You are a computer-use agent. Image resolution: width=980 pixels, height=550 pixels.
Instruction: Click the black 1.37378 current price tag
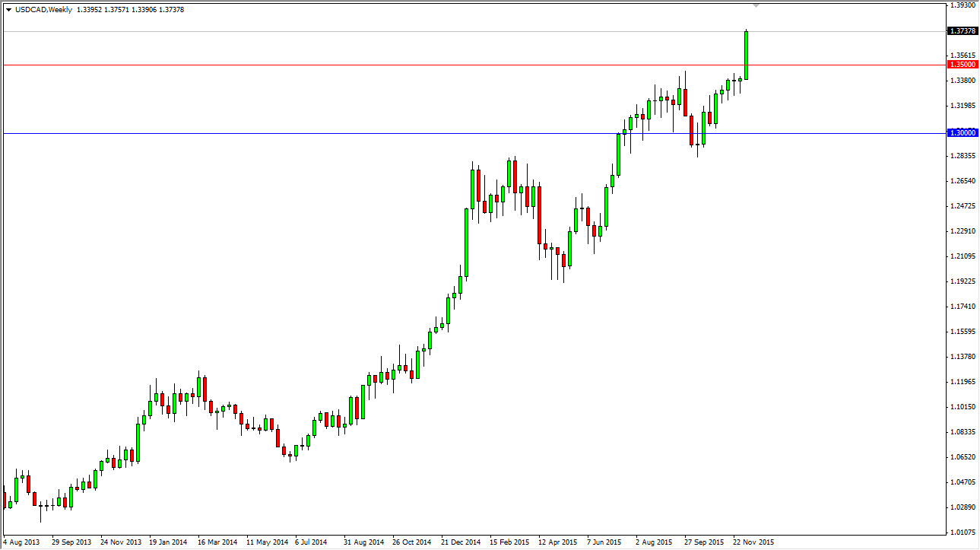(x=963, y=31)
